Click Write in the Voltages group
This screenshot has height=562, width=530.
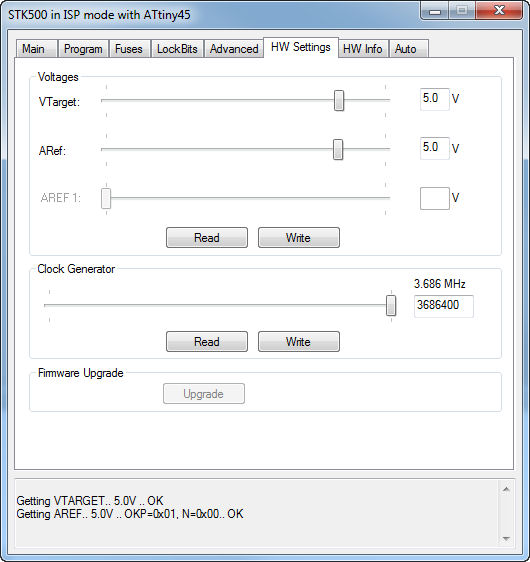pyautogui.click(x=299, y=237)
